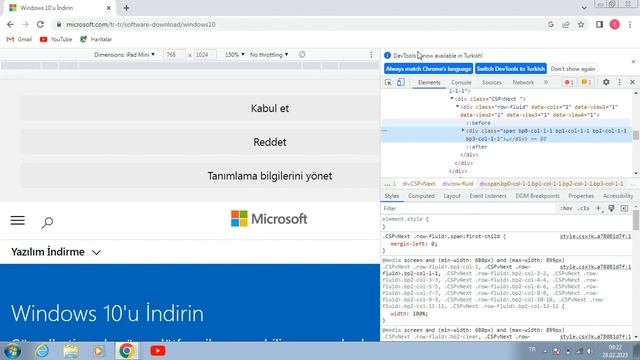640x360 pixels.
Task: Open the Chrome profile avatar
Action: coord(615,24)
